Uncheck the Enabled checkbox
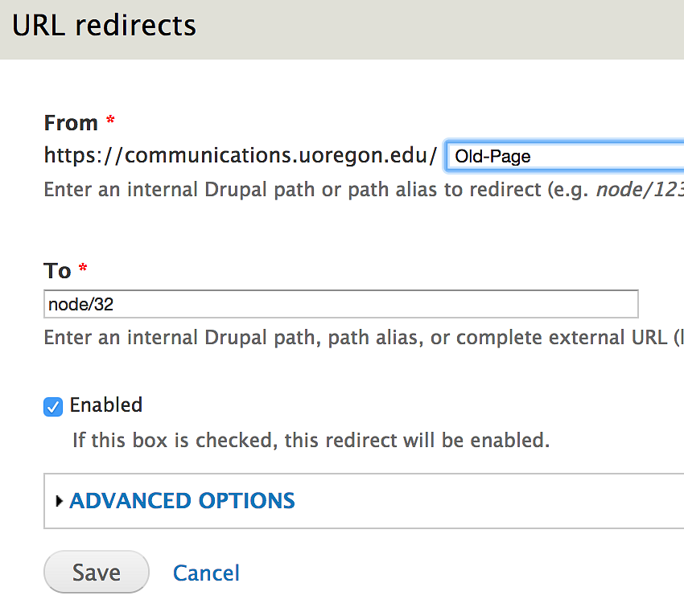The image size is (684, 616). [x=53, y=407]
